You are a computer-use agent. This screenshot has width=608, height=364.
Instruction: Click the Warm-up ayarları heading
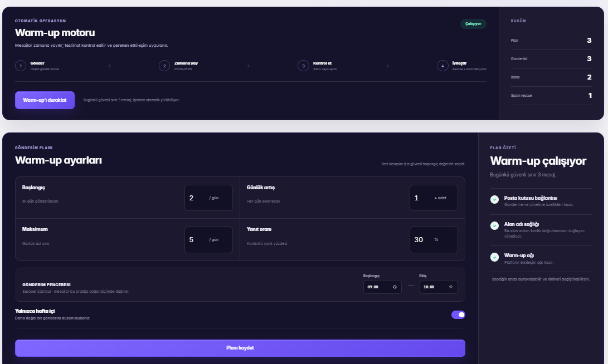click(x=59, y=160)
